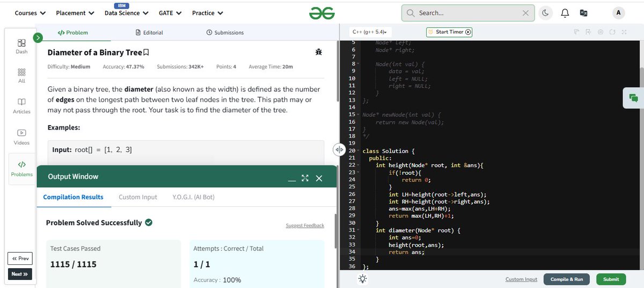Viewport: 644px width, 288px height.
Task: Open the user profile avatar A
Action: (618, 13)
